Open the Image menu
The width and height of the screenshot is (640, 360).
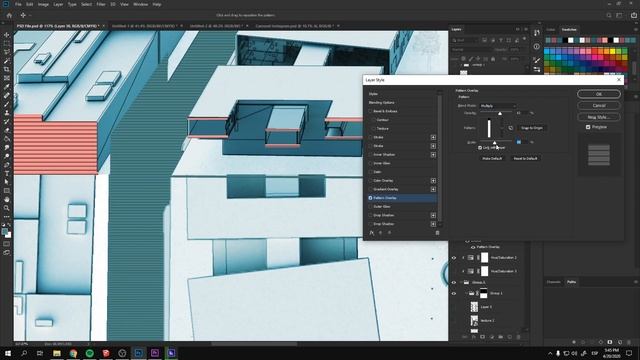43,4
